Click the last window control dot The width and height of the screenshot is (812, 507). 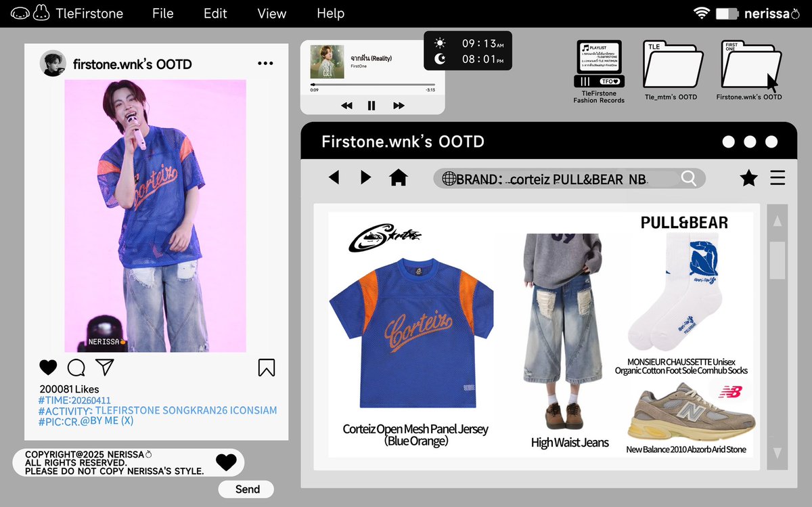tap(771, 142)
